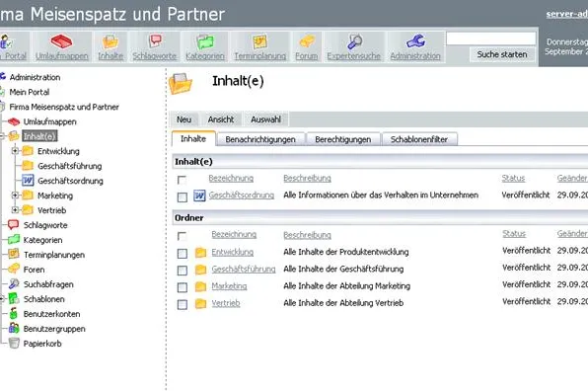Select Administration in the tree

click(35, 77)
